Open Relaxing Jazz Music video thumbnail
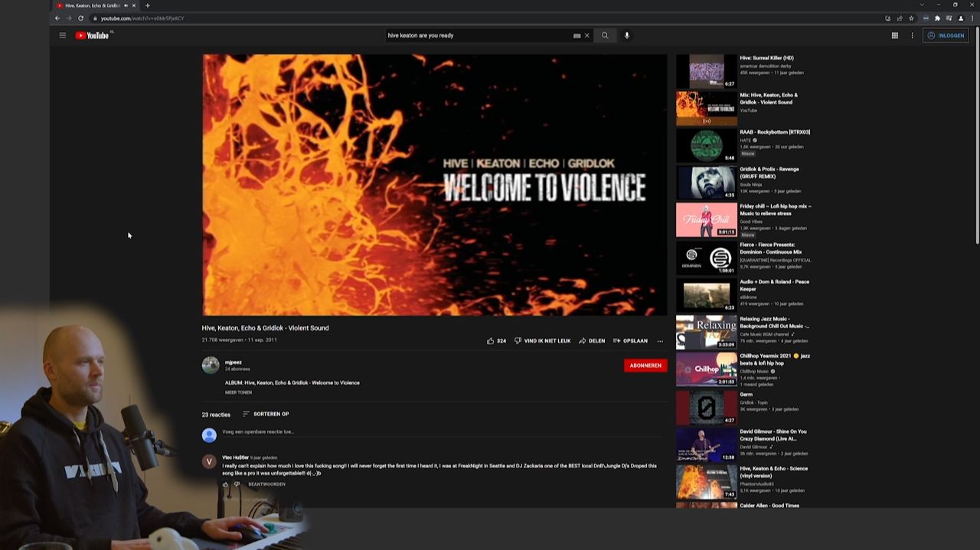 coord(706,333)
